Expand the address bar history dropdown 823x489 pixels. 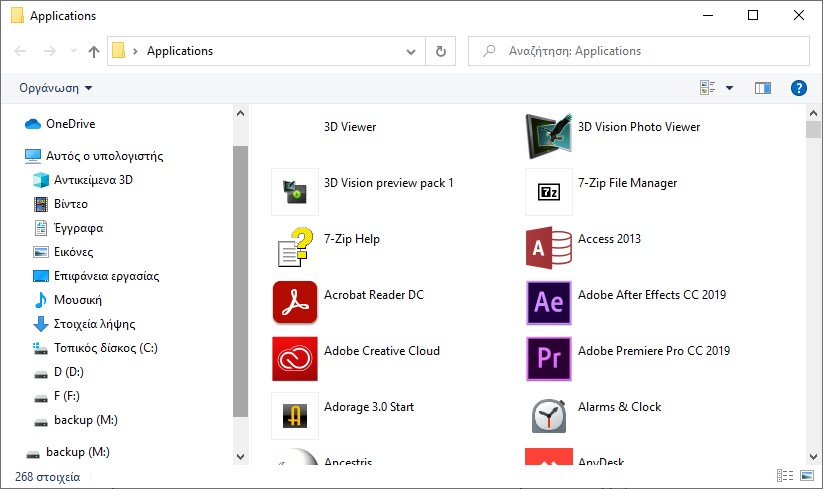pyautogui.click(x=411, y=51)
